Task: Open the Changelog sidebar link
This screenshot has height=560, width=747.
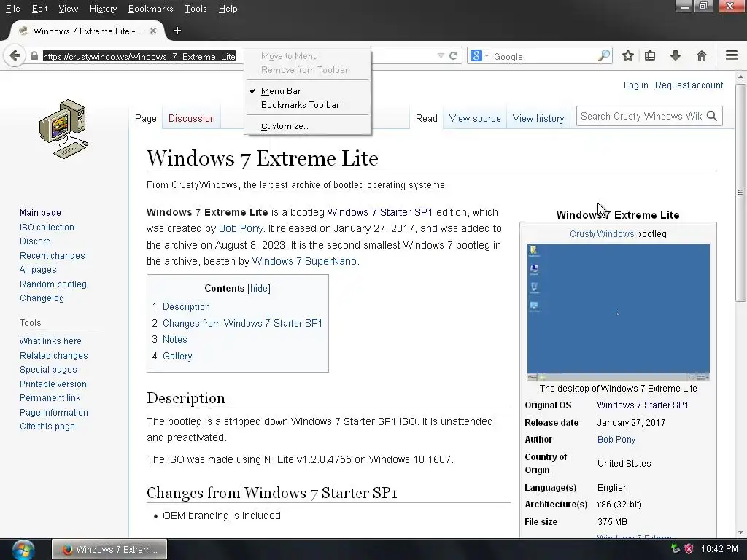Action: (x=42, y=298)
